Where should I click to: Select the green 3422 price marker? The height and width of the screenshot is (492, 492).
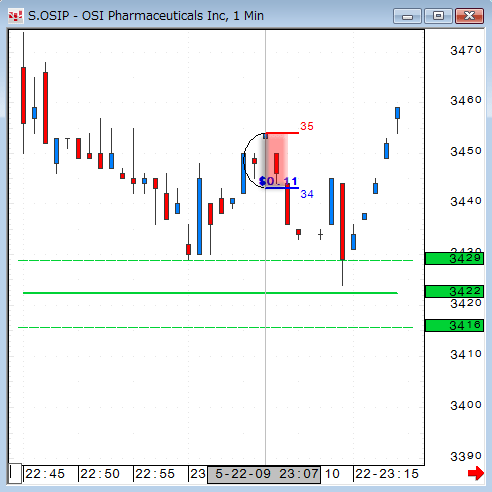tap(455, 291)
